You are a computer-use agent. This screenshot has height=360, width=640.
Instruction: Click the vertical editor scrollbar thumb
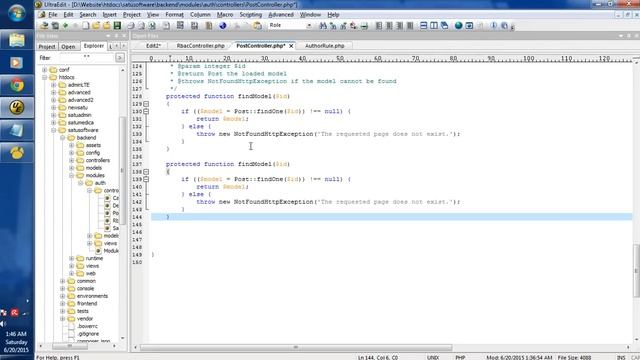(x=636, y=271)
